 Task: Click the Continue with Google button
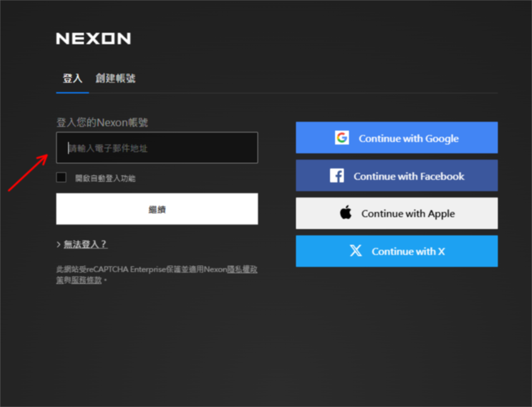pyautogui.click(x=396, y=138)
